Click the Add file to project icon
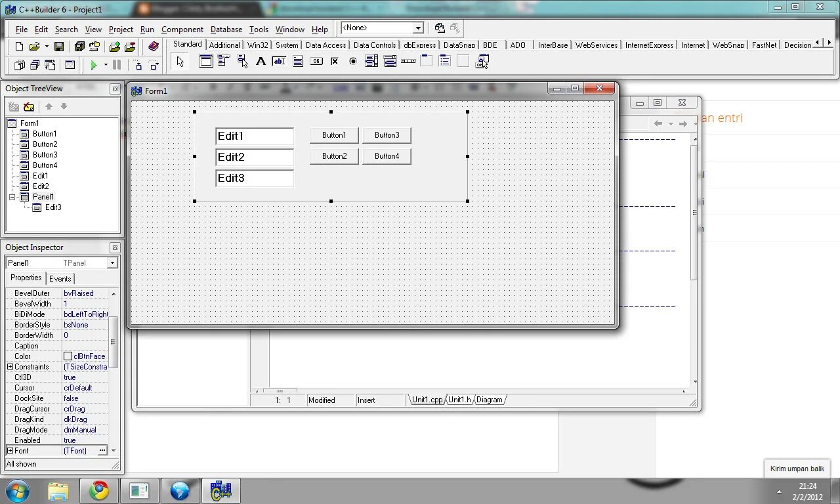840x504 pixels. click(115, 47)
